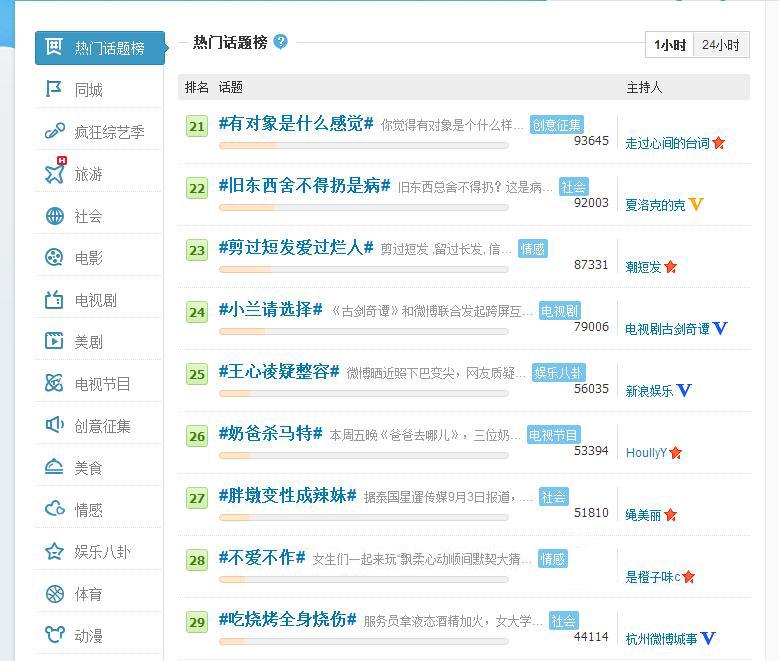Click the orange V badge beside 夏洛克的克
779x661 pixels.
696,204
